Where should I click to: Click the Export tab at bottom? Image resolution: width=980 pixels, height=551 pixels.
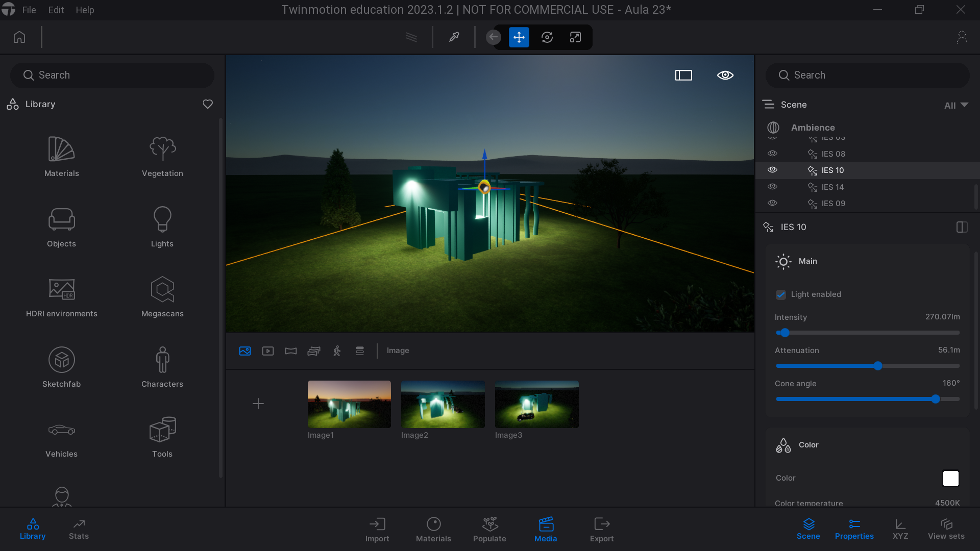tap(601, 529)
